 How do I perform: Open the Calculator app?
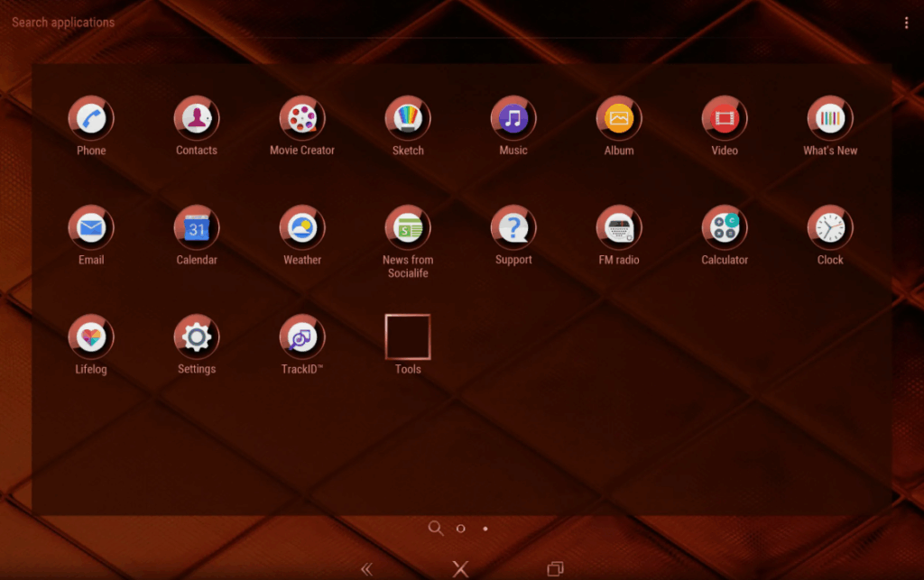[x=725, y=228]
